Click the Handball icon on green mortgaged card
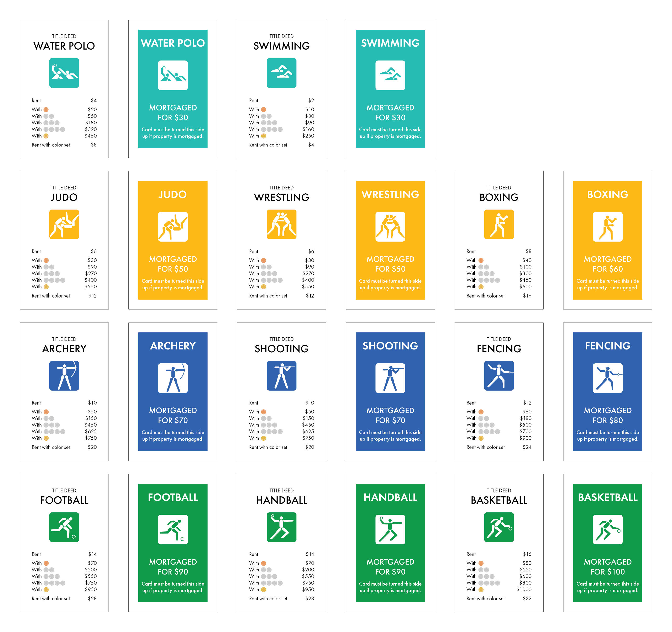Image resolution: width=672 pixels, height=632 pixels. [x=390, y=529]
